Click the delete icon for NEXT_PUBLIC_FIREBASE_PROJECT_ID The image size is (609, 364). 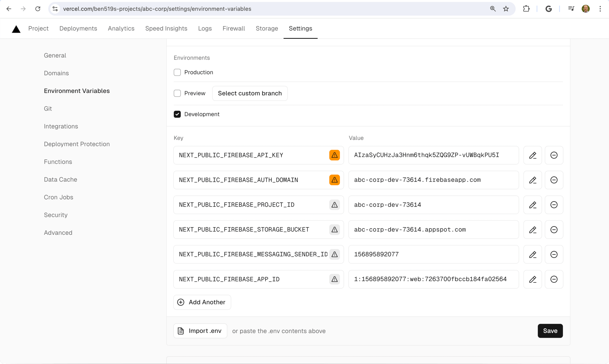[x=554, y=204]
